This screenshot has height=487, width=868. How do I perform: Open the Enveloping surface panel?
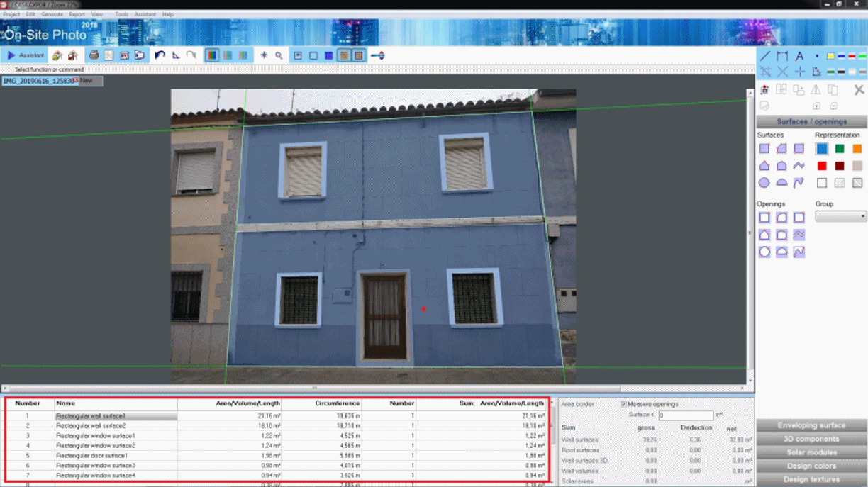coord(811,425)
